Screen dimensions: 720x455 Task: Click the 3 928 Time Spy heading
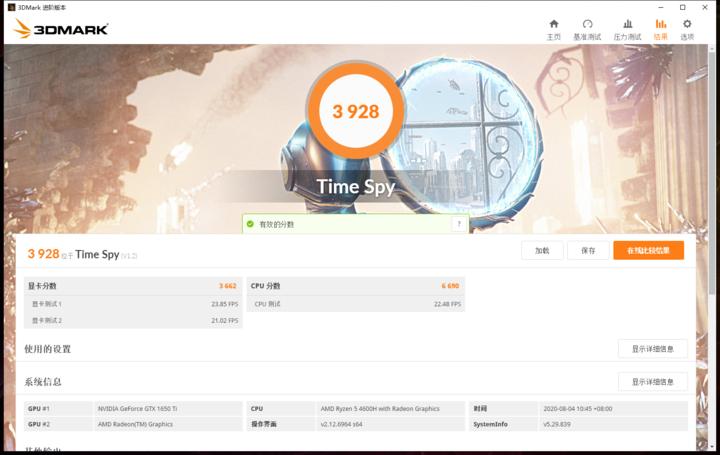point(82,254)
